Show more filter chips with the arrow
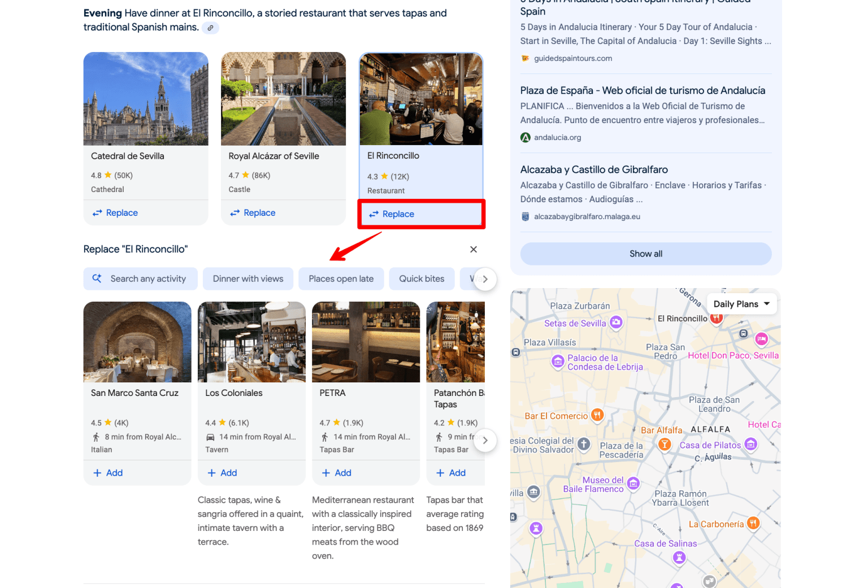 (x=485, y=279)
